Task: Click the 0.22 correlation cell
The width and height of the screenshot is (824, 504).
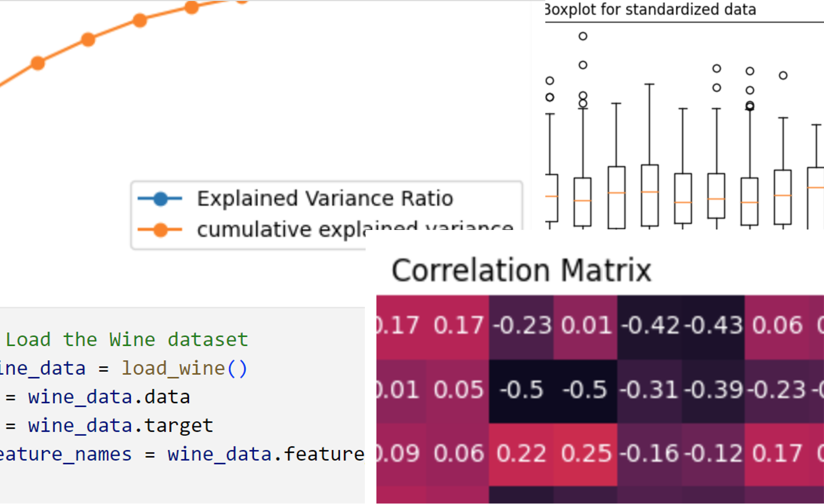Action: click(x=521, y=454)
